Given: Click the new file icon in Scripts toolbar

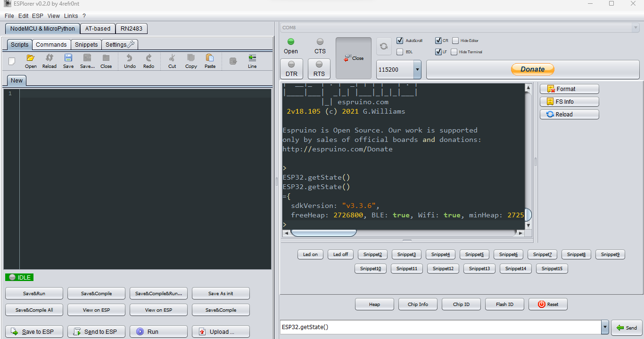Looking at the screenshot, I should point(12,61).
